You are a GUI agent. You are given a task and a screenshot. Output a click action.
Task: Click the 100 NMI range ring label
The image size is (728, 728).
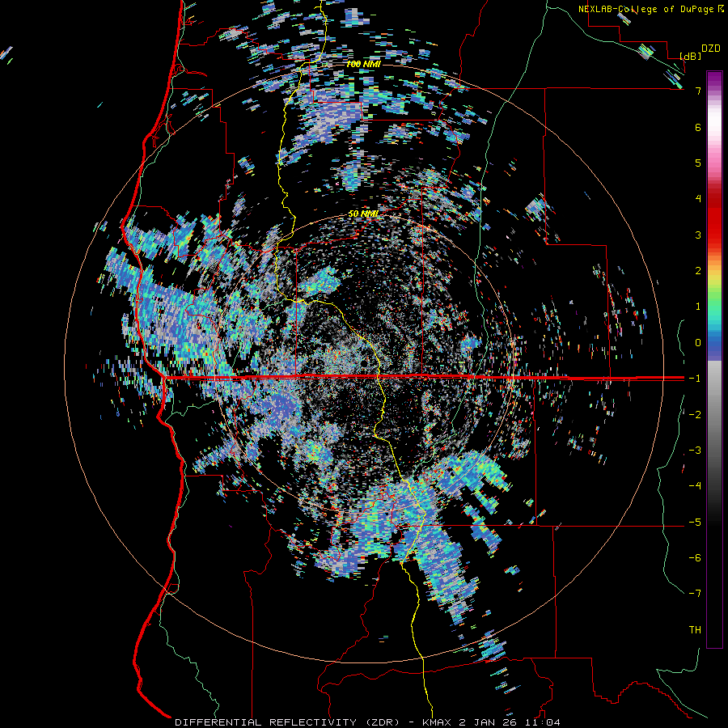(x=363, y=64)
